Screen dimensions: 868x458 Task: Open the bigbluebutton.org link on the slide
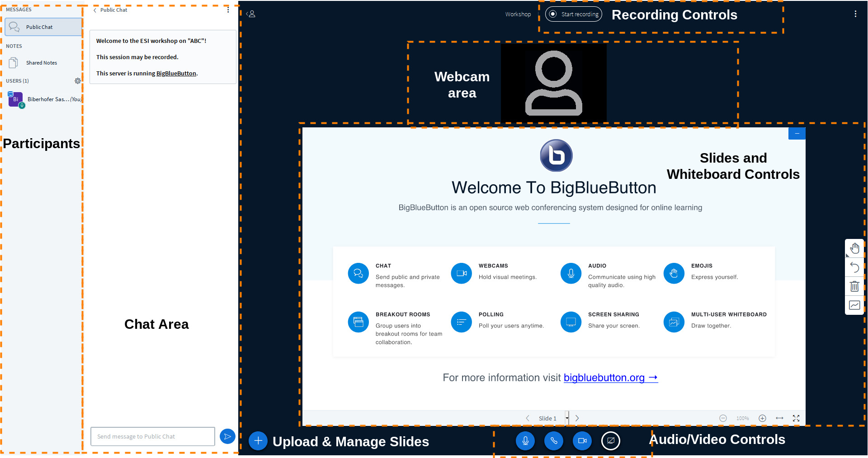(611, 378)
